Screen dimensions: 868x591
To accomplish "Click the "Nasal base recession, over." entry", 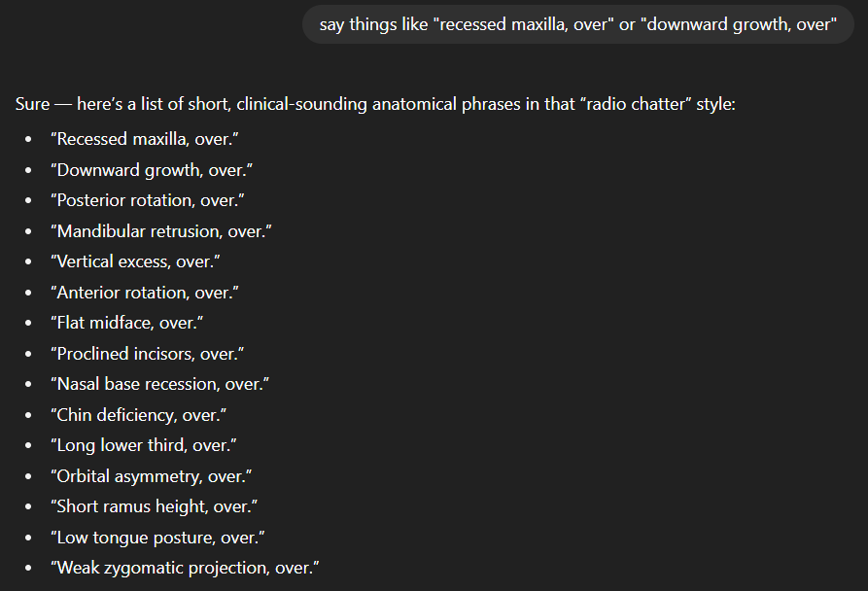I will 159,384.
